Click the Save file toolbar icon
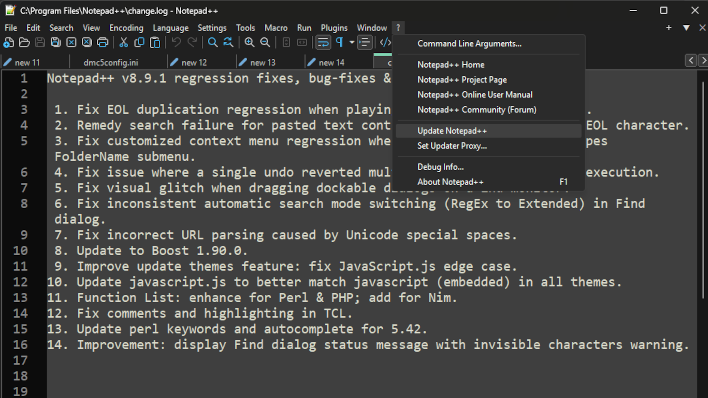 tap(40, 42)
